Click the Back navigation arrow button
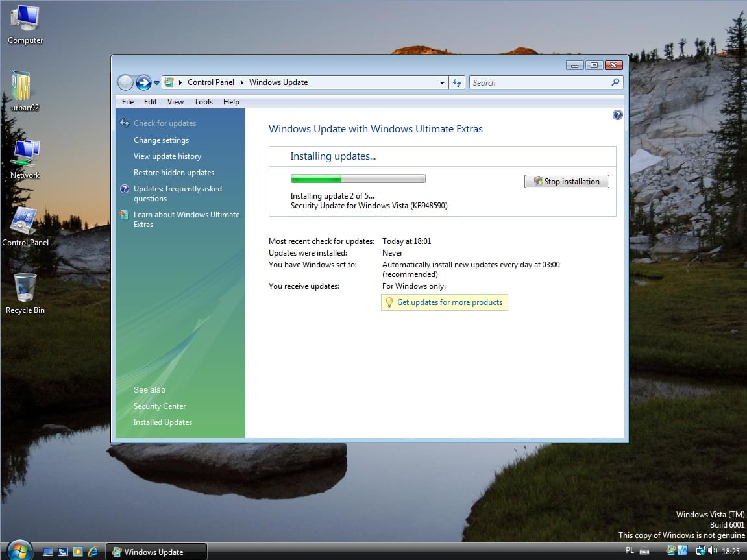 click(x=125, y=82)
